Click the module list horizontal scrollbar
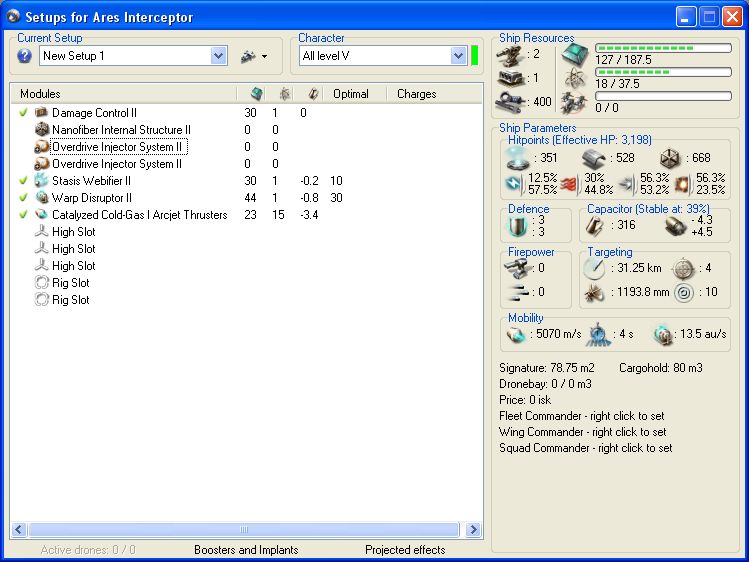Image resolution: width=749 pixels, height=562 pixels. 246,529
